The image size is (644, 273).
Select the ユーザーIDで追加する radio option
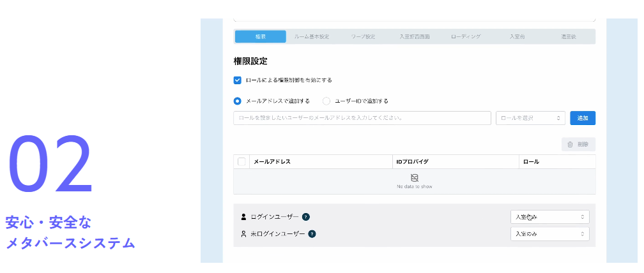coord(326,101)
